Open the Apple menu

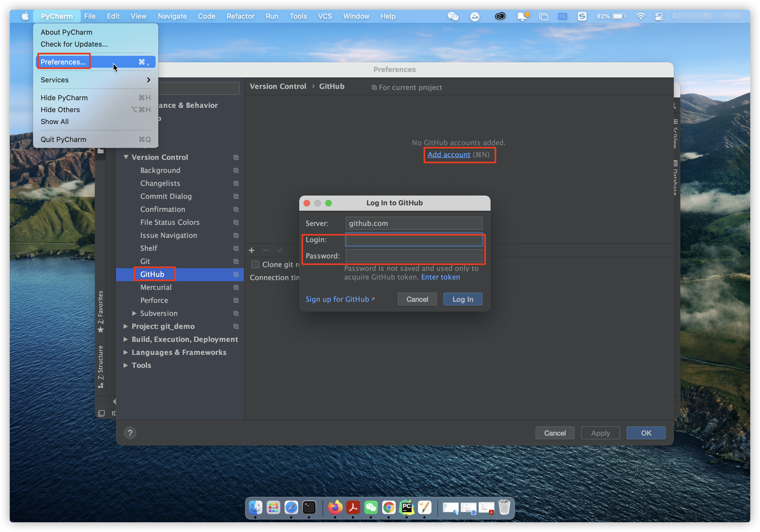point(25,16)
